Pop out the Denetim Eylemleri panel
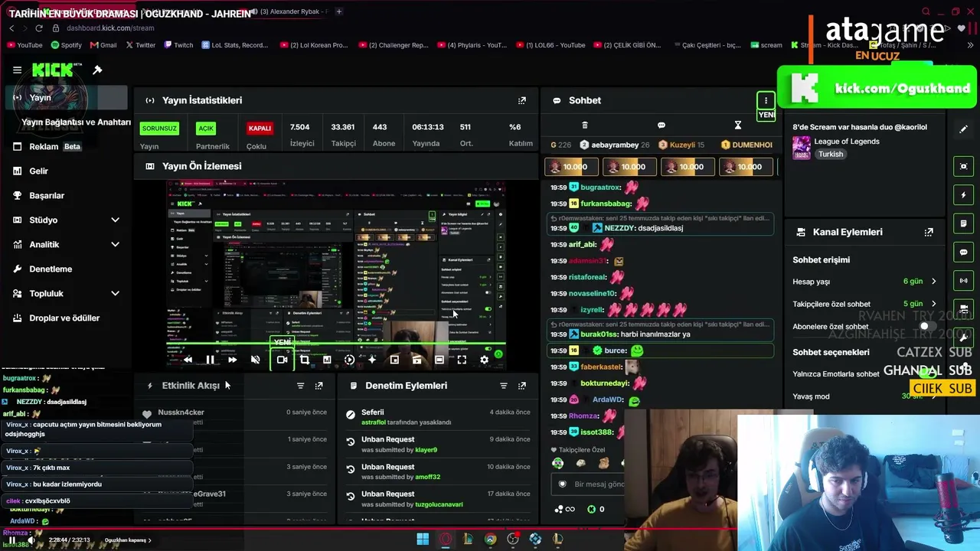 (x=522, y=386)
